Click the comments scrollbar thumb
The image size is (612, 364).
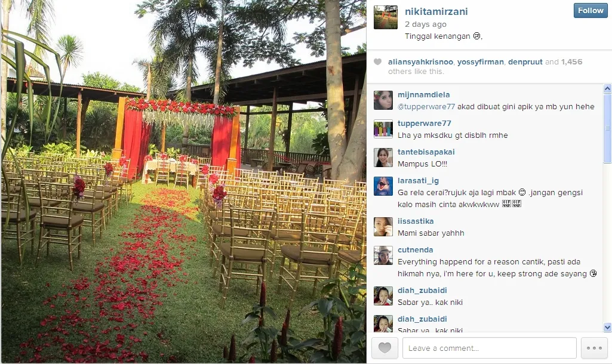607,128
